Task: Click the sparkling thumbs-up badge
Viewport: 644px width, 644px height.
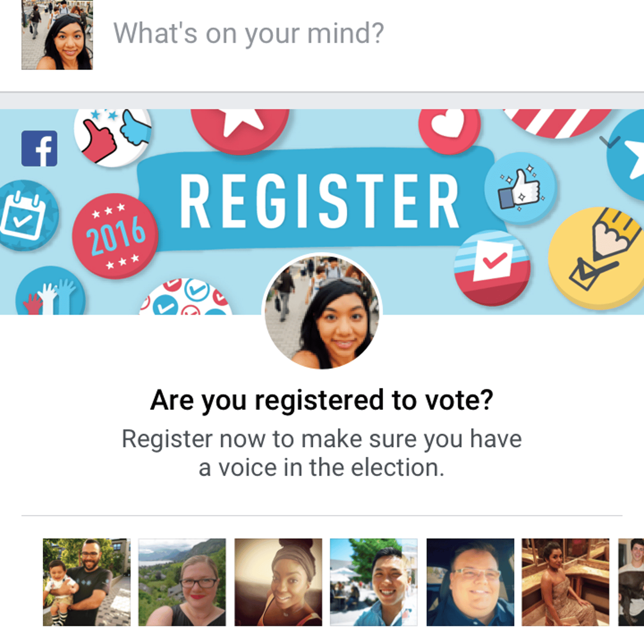Action: (x=520, y=188)
